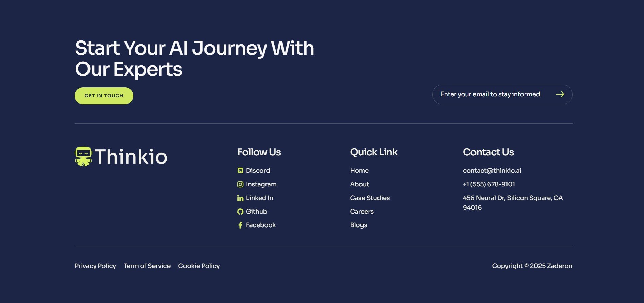Screen dimensions: 644x303
Task: Click the contact@thinkio.ai email address
Action: point(492,171)
